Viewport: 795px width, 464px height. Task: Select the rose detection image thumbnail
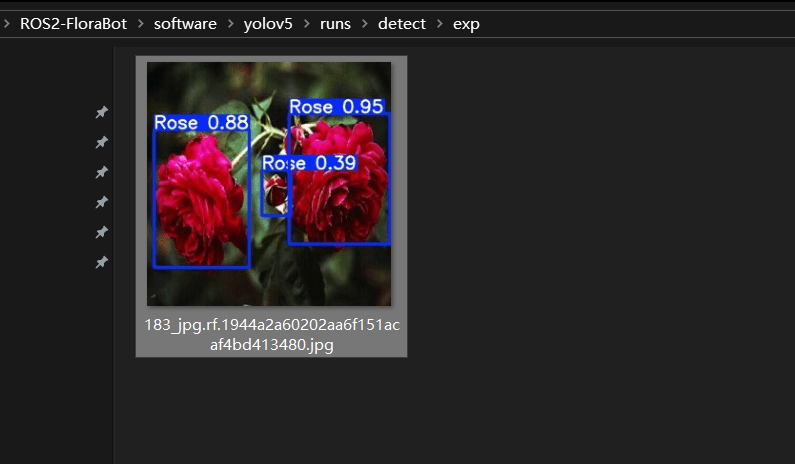pos(269,183)
